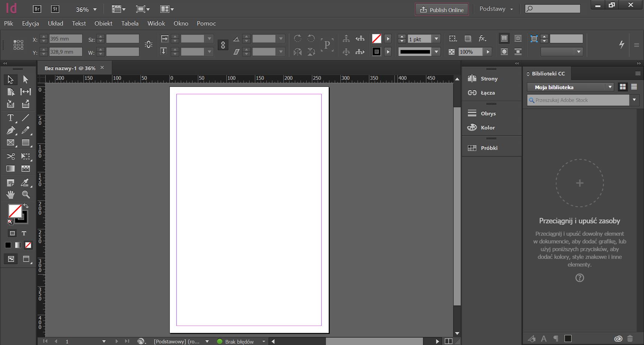Select the Rectangle tool
This screenshot has height=345, width=644.
[x=25, y=143]
